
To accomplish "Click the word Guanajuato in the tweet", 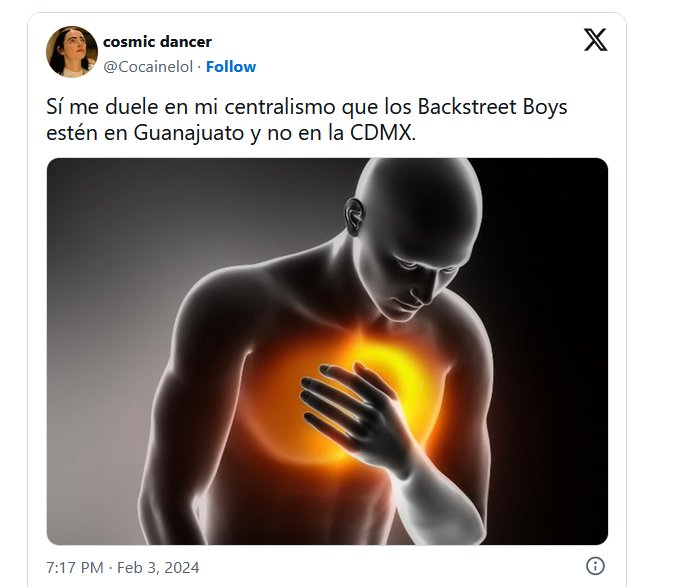I will (189, 133).
